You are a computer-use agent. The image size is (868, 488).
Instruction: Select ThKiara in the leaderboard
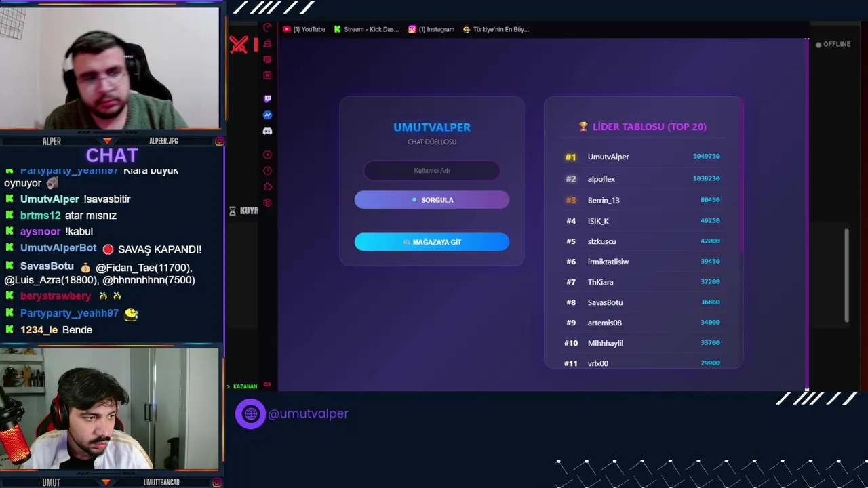click(x=642, y=282)
